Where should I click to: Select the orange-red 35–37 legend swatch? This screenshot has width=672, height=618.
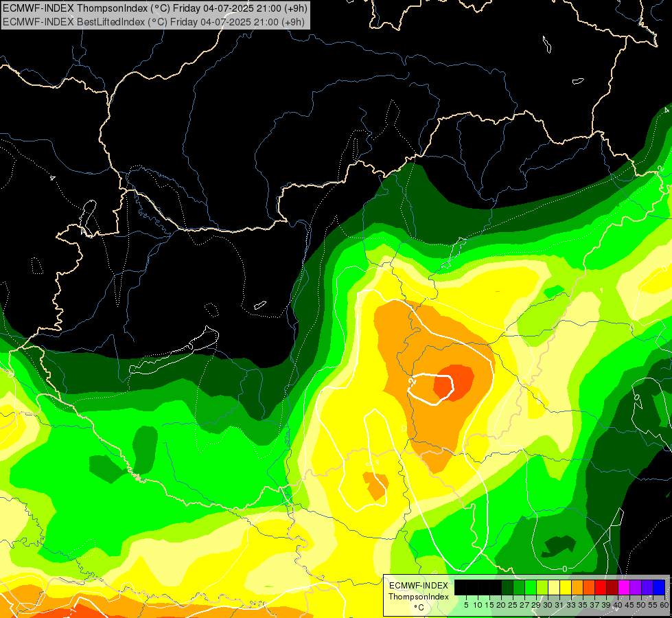coord(589,587)
